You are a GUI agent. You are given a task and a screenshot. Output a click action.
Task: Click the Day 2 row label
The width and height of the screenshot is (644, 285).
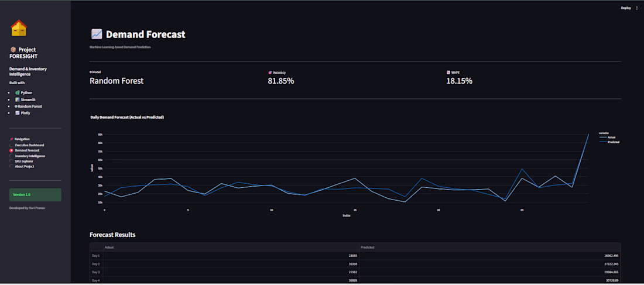(96, 264)
